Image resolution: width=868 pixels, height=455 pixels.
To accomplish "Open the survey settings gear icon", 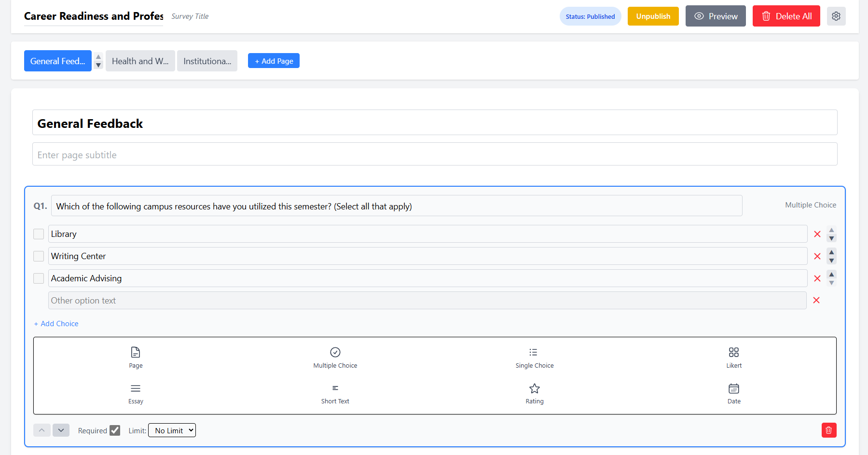I will (836, 16).
